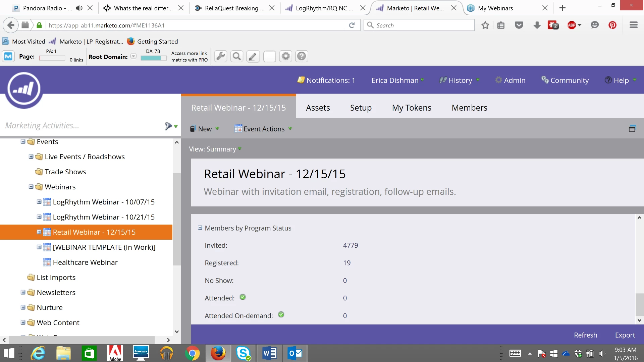Collapse the Webinars folder in tree
Image resolution: width=644 pixels, height=362 pixels.
pyautogui.click(x=31, y=187)
